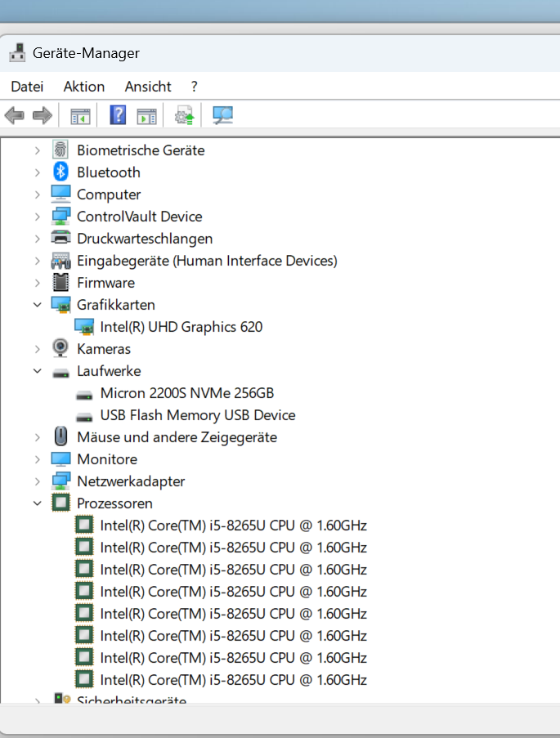Click the CPU icon beside Prozessoren
This screenshot has width=560, height=738.
pos(60,503)
